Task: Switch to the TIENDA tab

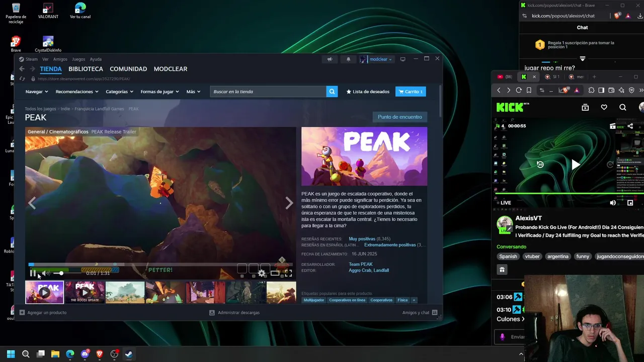Action: 51,69
